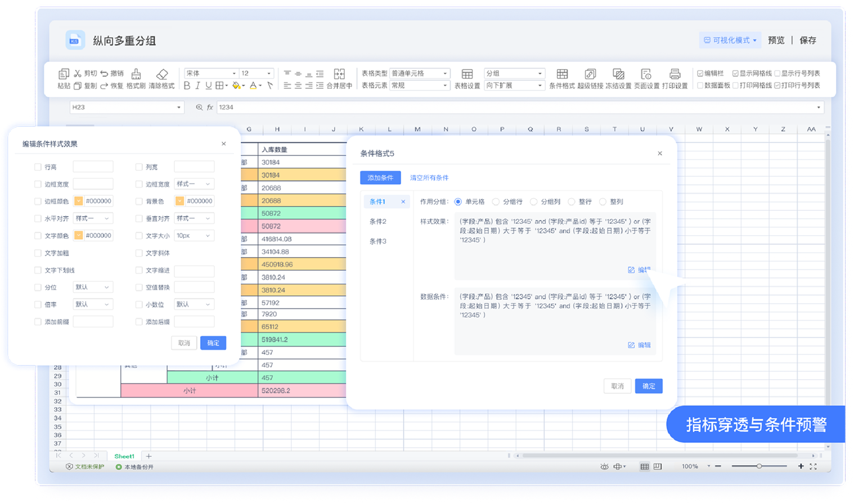This screenshot has height=504, width=854.
Task: Open freeze settings (冻结设置) icon
Action: point(618,74)
